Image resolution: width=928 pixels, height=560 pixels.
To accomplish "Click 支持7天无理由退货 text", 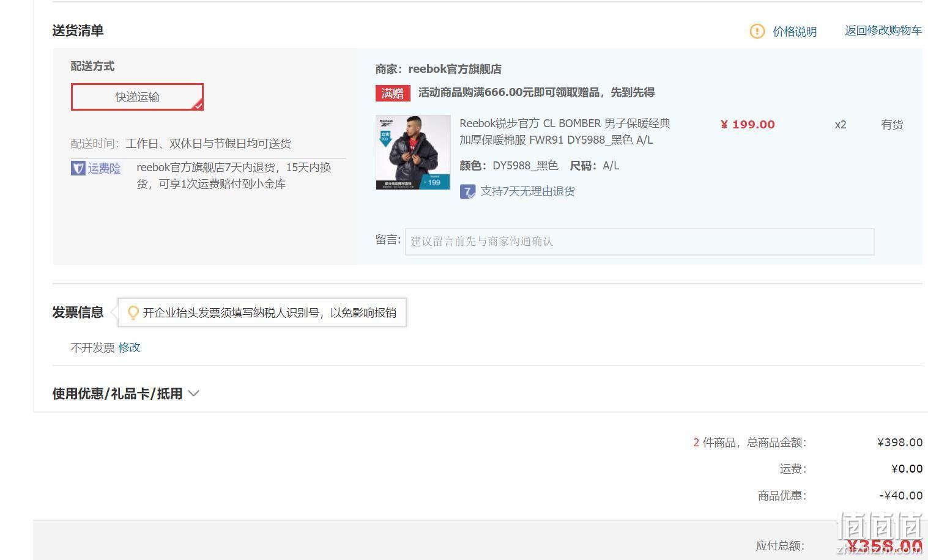I will (x=527, y=191).
